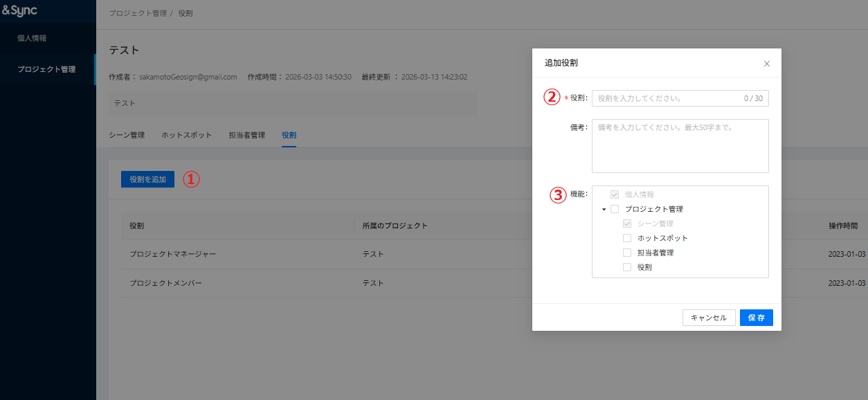The image size is (868, 400).
Task: Close the 追加役割 dialog with X
Action: pyautogui.click(x=766, y=64)
